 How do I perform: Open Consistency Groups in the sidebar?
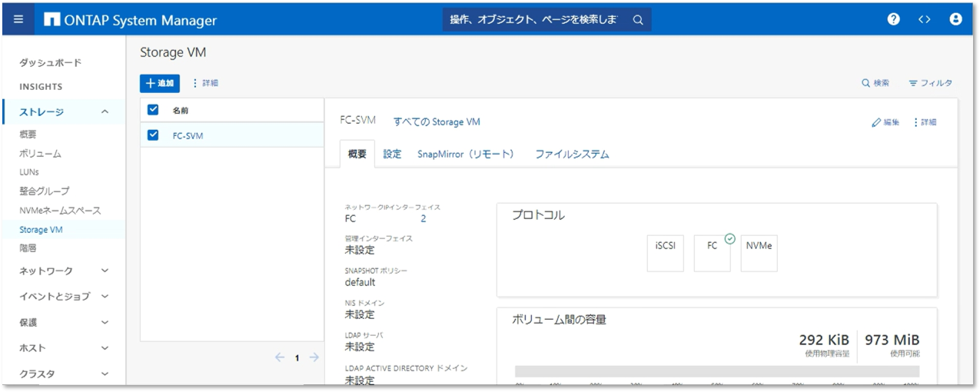click(x=44, y=191)
